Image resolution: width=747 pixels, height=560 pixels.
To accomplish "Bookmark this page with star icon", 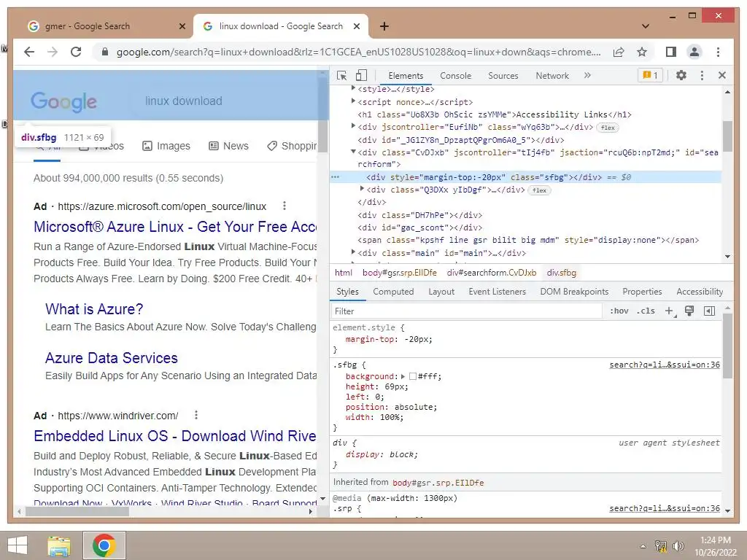I will pos(642,52).
